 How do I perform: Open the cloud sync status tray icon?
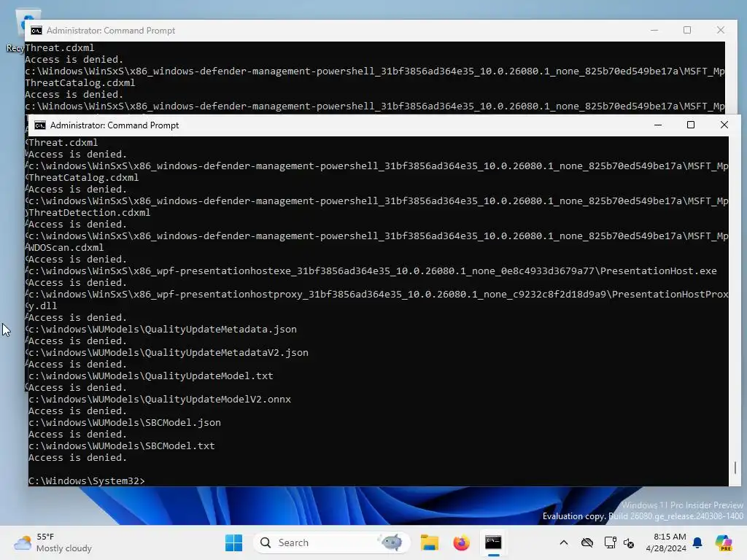pyautogui.click(x=587, y=542)
